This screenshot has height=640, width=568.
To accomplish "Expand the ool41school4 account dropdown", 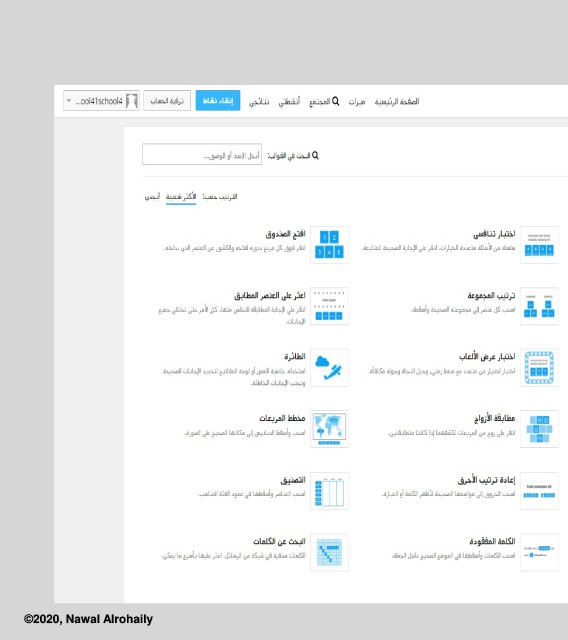I will 101,100.
